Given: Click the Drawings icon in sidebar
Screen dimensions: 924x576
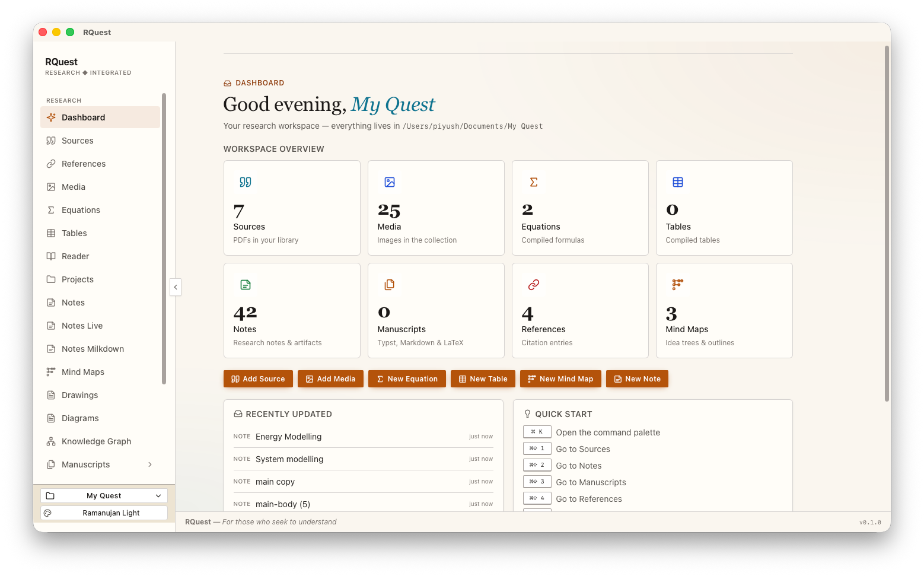Looking at the screenshot, I should (51, 395).
